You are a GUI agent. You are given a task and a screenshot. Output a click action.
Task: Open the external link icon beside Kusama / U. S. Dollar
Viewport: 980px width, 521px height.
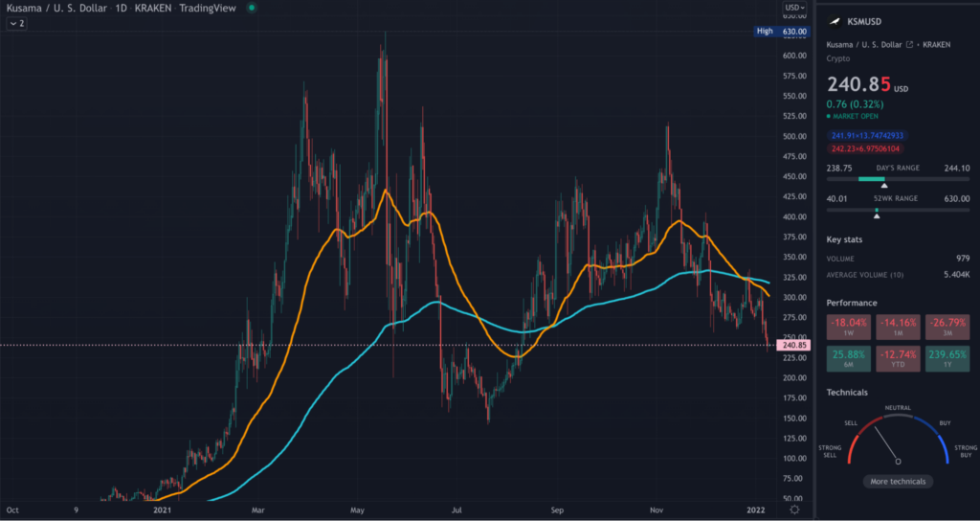coord(910,45)
